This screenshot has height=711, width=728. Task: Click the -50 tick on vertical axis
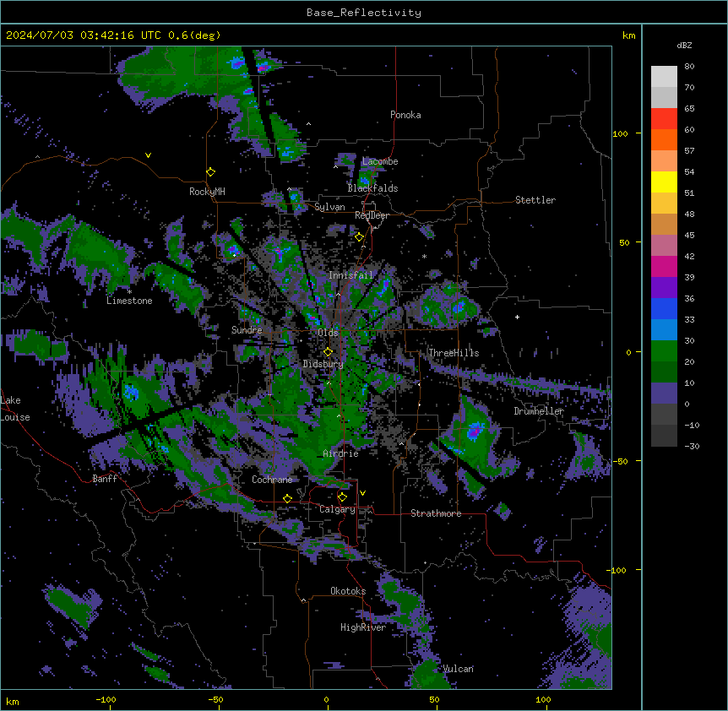tap(619, 461)
